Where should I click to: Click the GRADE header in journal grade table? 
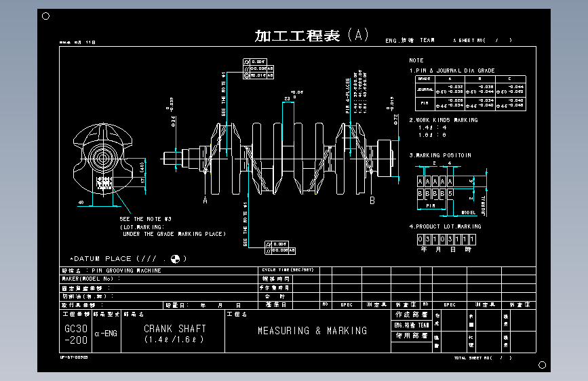coord(425,79)
